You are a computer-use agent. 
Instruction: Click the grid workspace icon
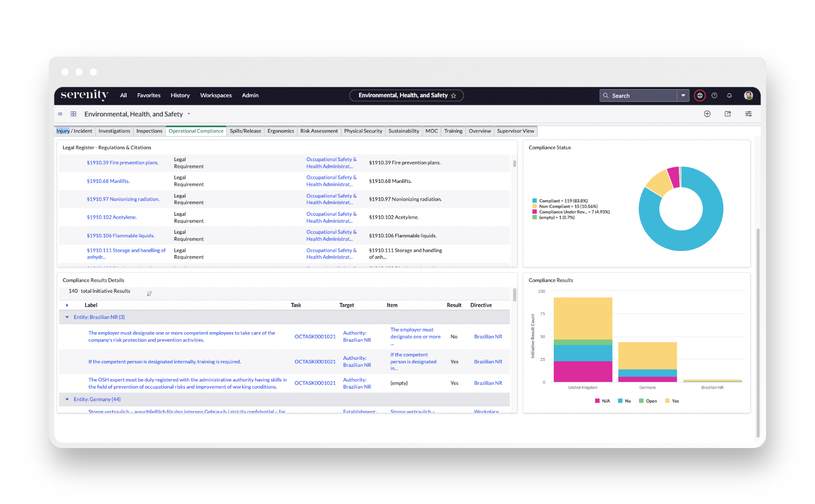pos(73,114)
